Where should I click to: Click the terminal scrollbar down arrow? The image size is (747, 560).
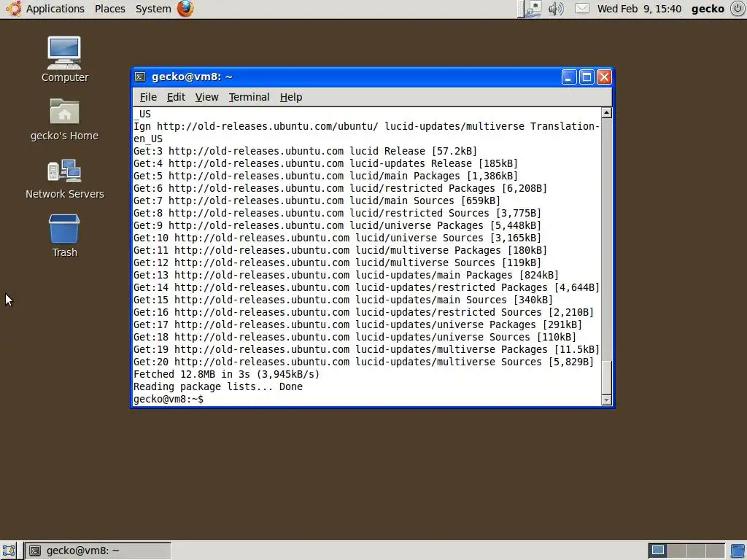(x=606, y=400)
